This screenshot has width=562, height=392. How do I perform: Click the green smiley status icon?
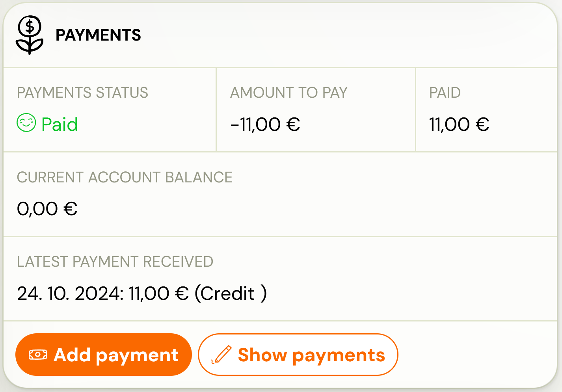(26, 123)
